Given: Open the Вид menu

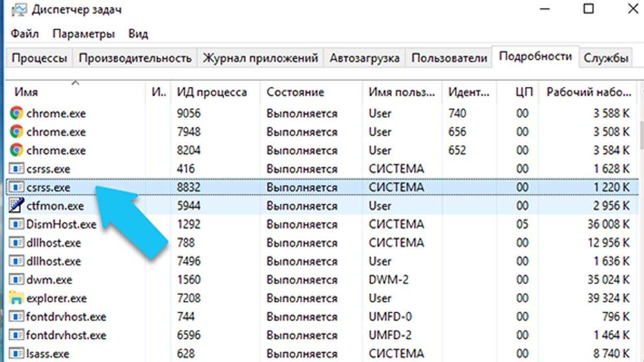Looking at the screenshot, I should click(x=138, y=33).
